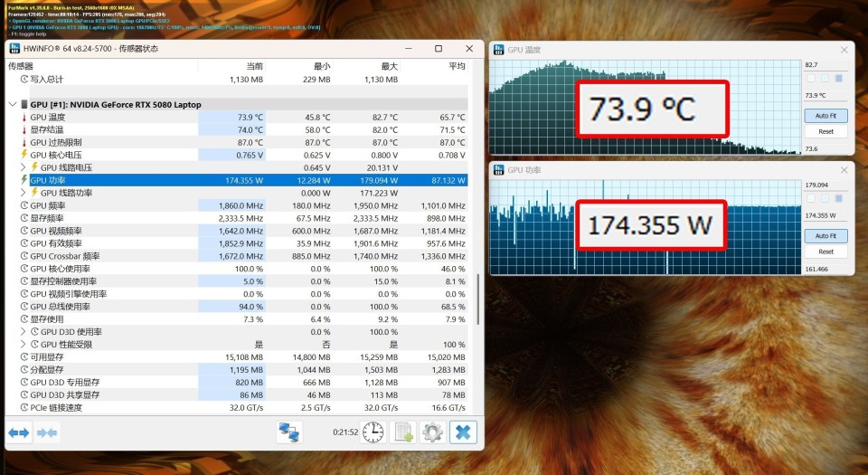Click thermometer icon of GPU 温度 row
The image size is (868, 475).
click(x=24, y=118)
